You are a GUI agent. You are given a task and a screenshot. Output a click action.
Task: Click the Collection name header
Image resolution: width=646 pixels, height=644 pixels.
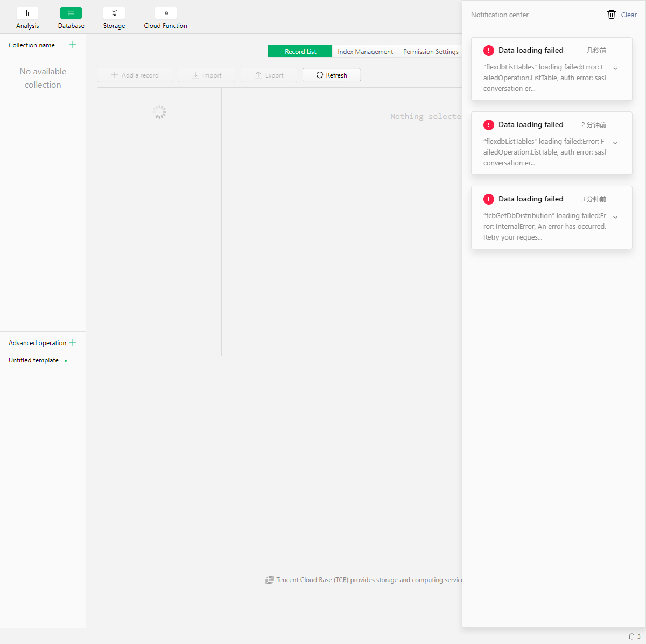pos(32,45)
